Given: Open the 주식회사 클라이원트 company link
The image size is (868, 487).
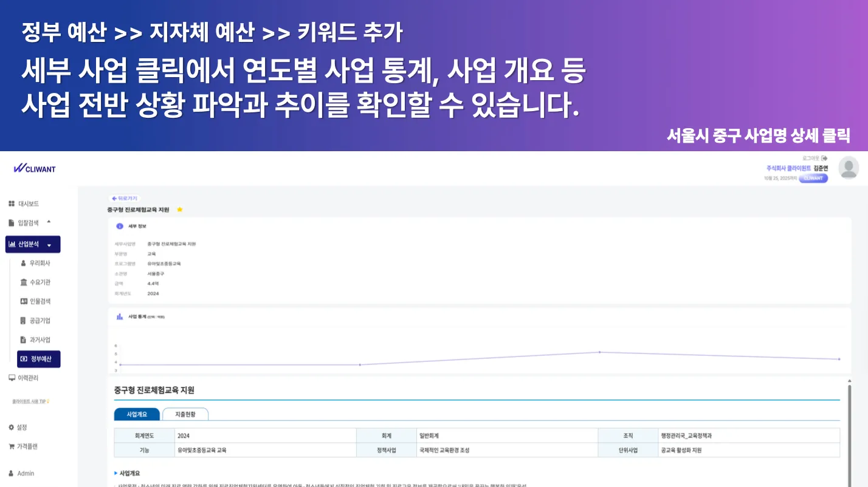Looking at the screenshot, I should pyautogui.click(x=788, y=168).
